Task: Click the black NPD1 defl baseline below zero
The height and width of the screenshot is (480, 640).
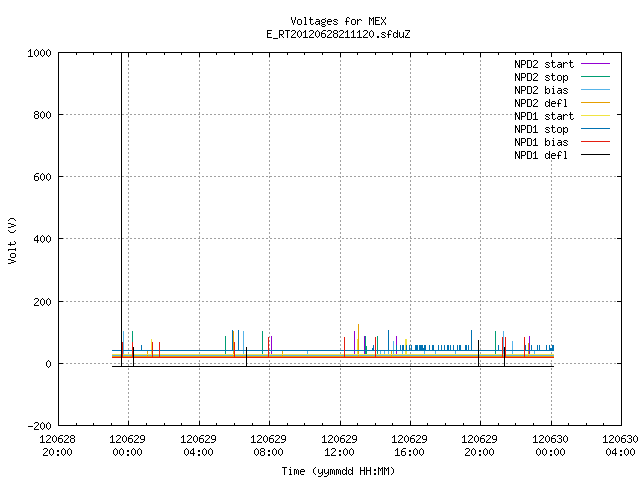Action: coord(333,366)
